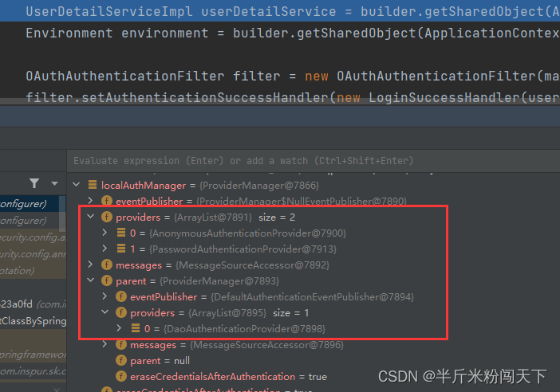Click field icon of eraseCredentialsAfterAuthentication = true
This screenshot has width=560, height=392.
click(x=121, y=376)
